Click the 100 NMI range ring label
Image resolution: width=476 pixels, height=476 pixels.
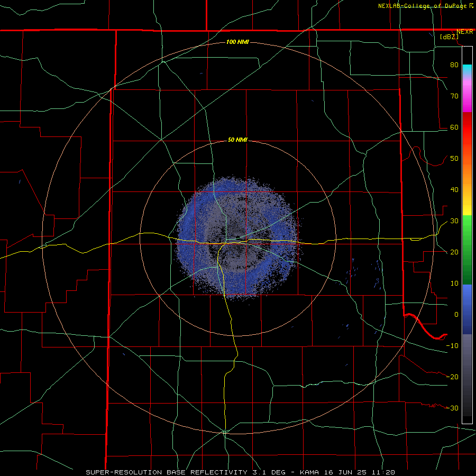[x=237, y=42]
